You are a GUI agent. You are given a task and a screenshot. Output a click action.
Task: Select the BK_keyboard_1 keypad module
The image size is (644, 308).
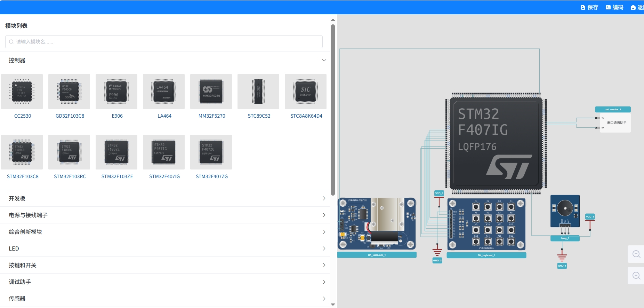coord(486,224)
